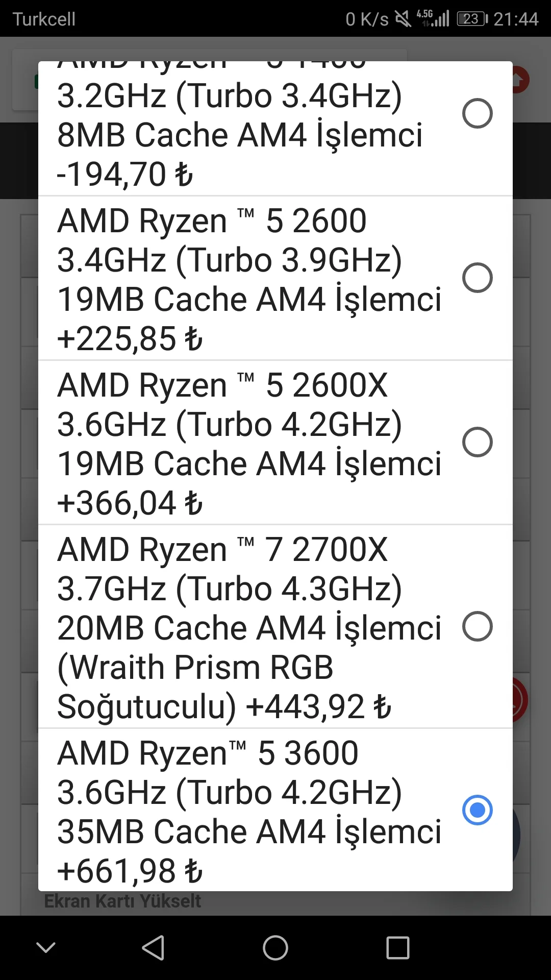This screenshot has height=980, width=551.
Task: Hide navigation bar using down chevron
Action: click(x=46, y=948)
